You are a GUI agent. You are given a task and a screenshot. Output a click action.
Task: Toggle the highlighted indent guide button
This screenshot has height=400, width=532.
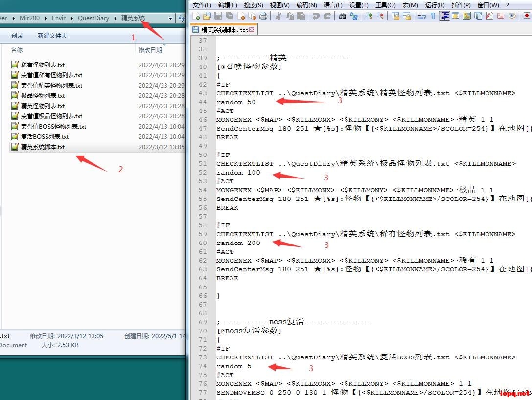[444, 16]
